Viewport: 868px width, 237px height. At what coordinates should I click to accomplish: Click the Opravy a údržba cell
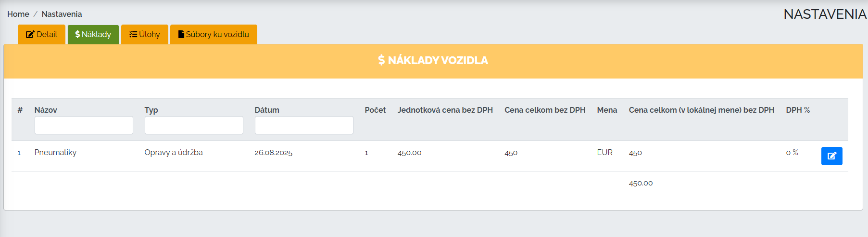click(x=174, y=152)
